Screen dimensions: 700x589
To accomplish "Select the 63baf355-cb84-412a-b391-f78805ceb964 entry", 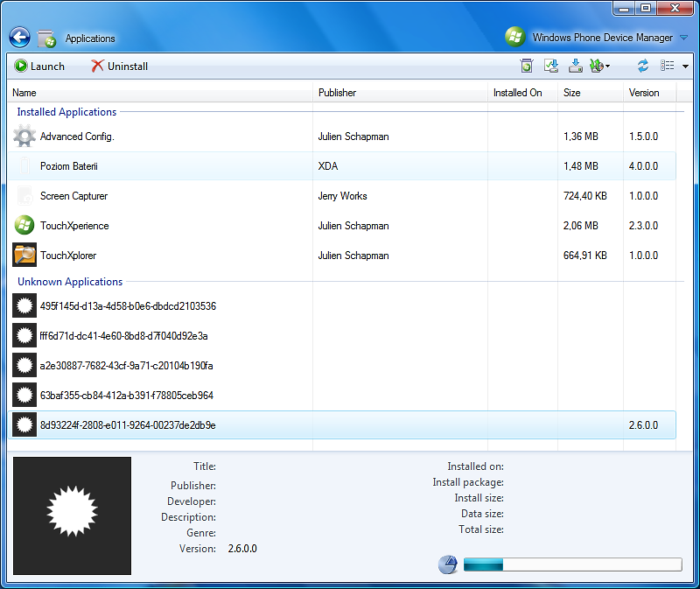I will click(127, 396).
